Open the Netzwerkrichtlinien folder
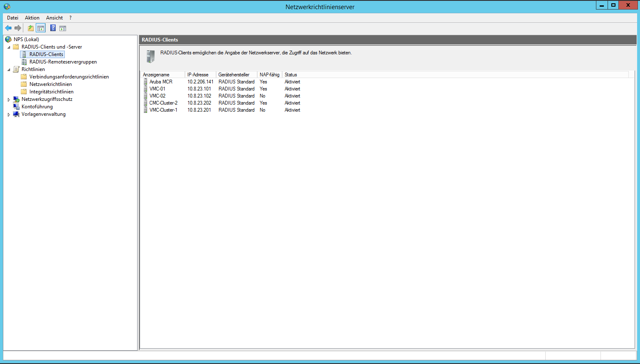Screen dimensions: 640x364 [x=50, y=84]
